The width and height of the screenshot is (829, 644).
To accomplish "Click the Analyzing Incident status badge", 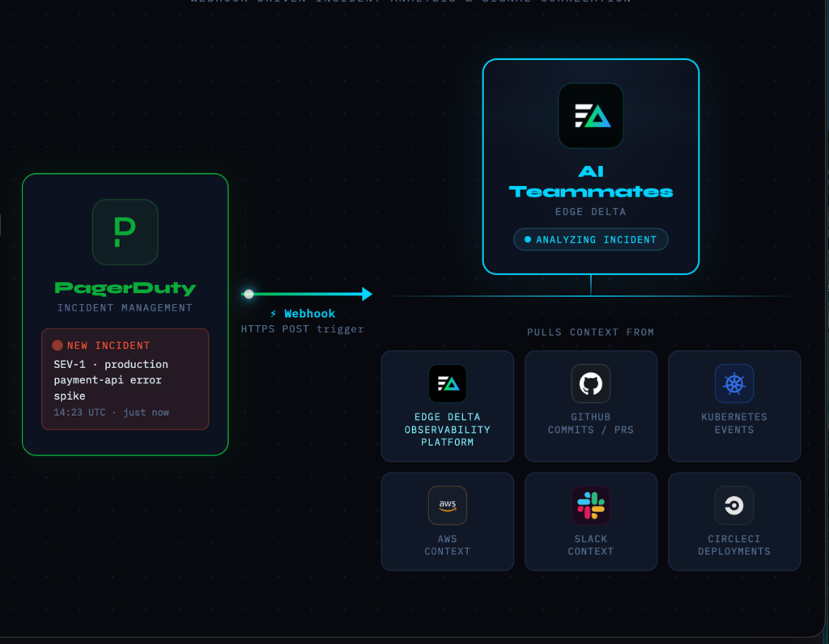I will coord(590,239).
